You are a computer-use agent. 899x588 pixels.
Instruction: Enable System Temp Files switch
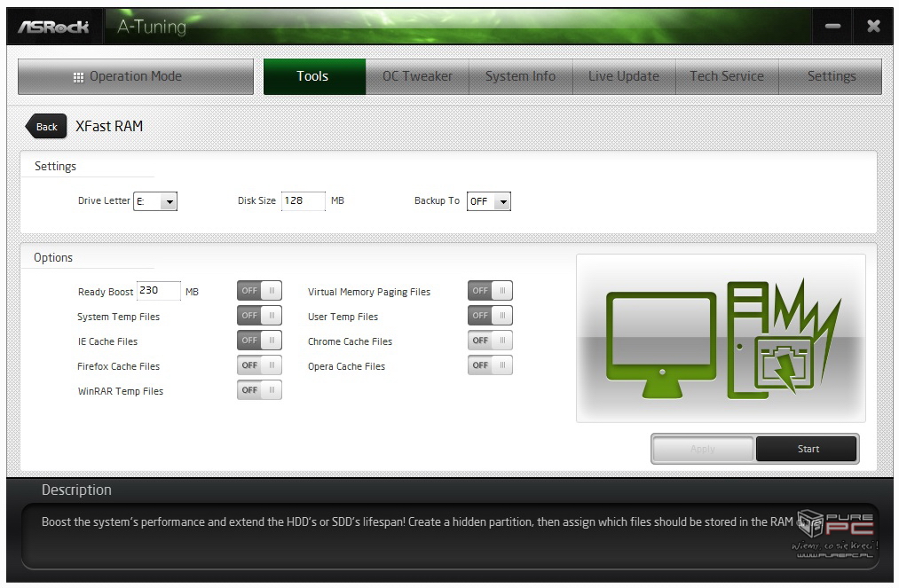pyautogui.click(x=259, y=315)
